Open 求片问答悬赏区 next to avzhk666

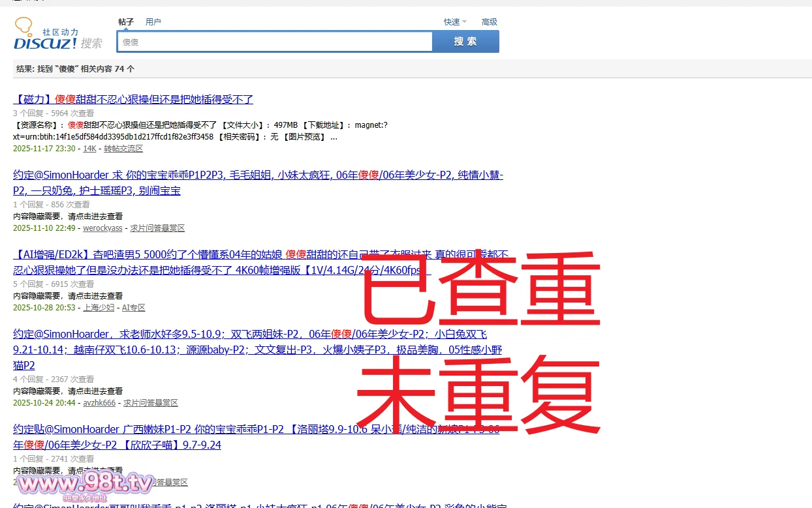coord(151,403)
